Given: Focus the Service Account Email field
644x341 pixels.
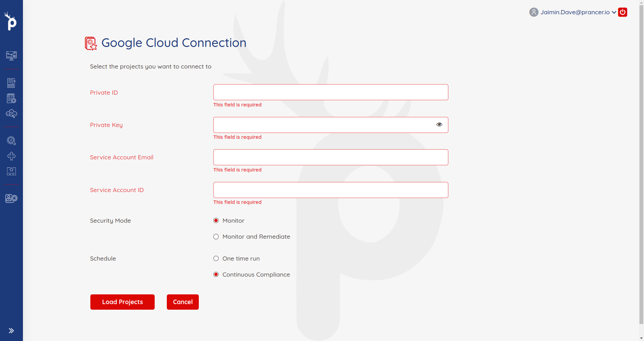Looking at the screenshot, I should pyautogui.click(x=331, y=157).
